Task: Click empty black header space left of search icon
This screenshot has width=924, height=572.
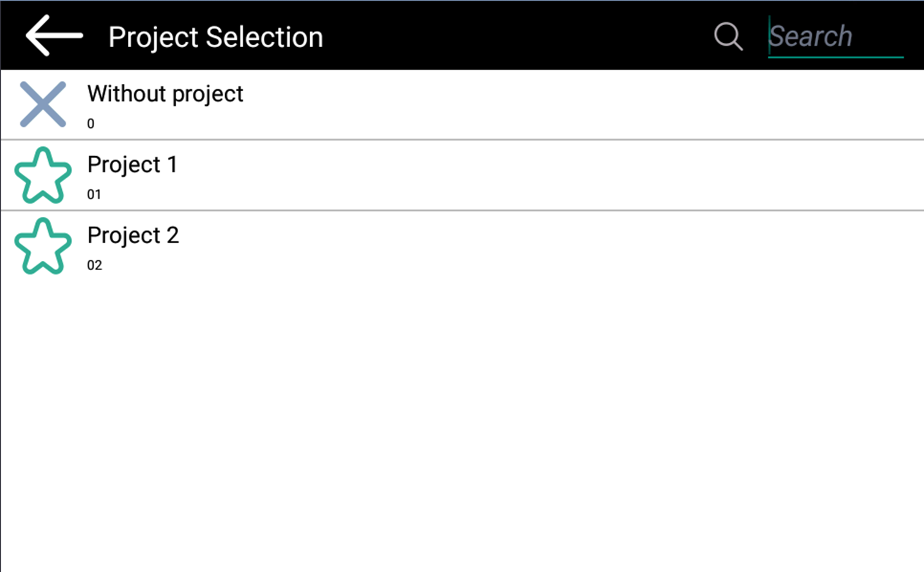Action: [x=520, y=36]
